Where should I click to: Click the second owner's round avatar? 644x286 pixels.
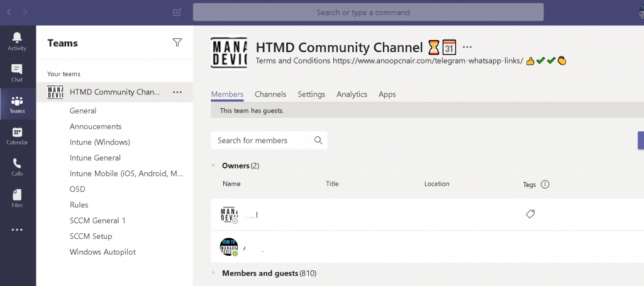(x=229, y=247)
